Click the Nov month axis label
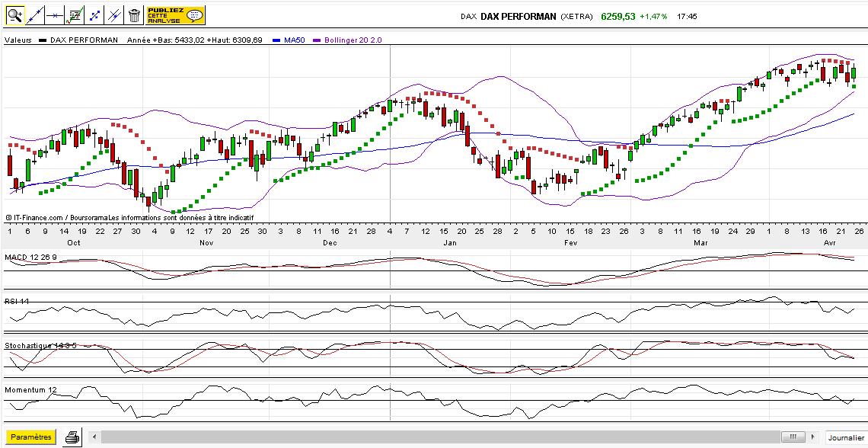The image size is (868, 448). [x=206, y=242]
